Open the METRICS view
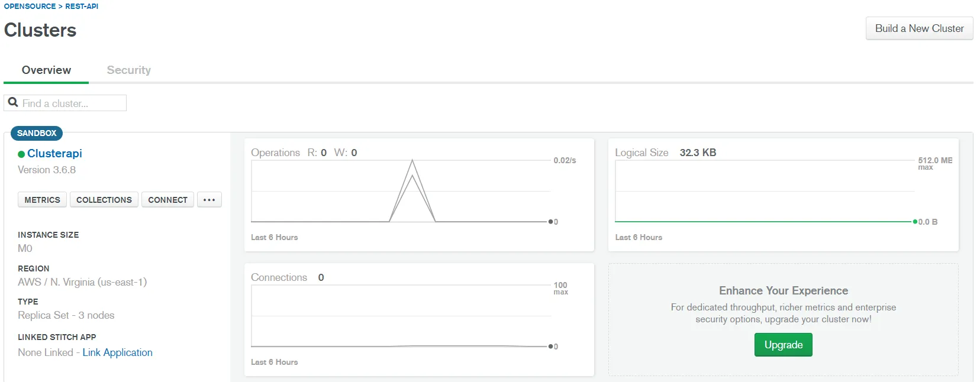Screen dimensions: 980x382 point(42,200)
